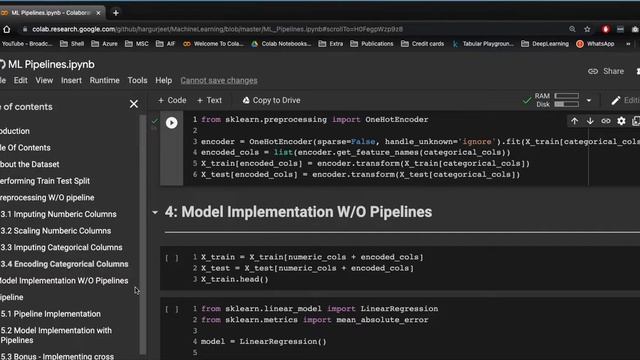Open the YouTube Broadcast bookmark

(x=27, y=44)
